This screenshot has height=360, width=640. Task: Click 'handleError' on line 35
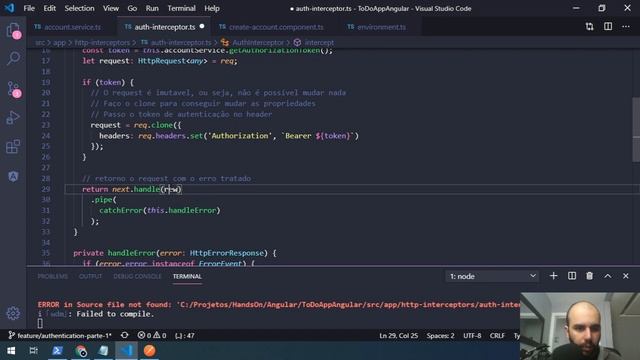point(131,253)
